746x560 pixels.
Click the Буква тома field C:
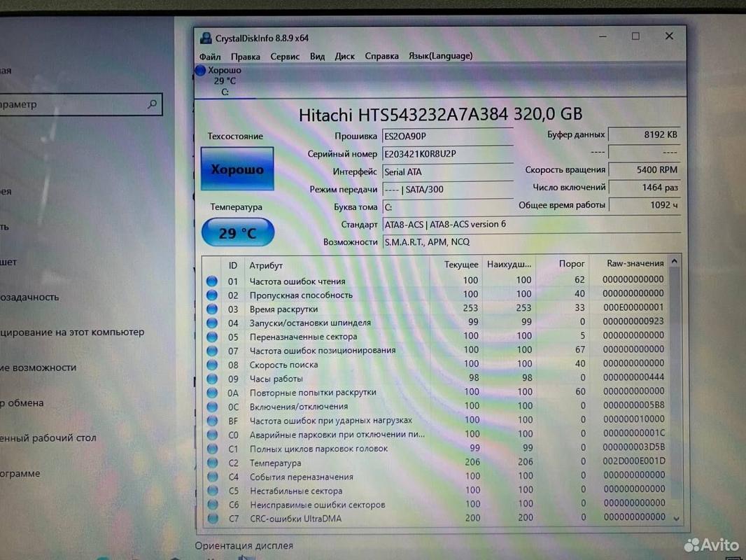tap(448, 207)
